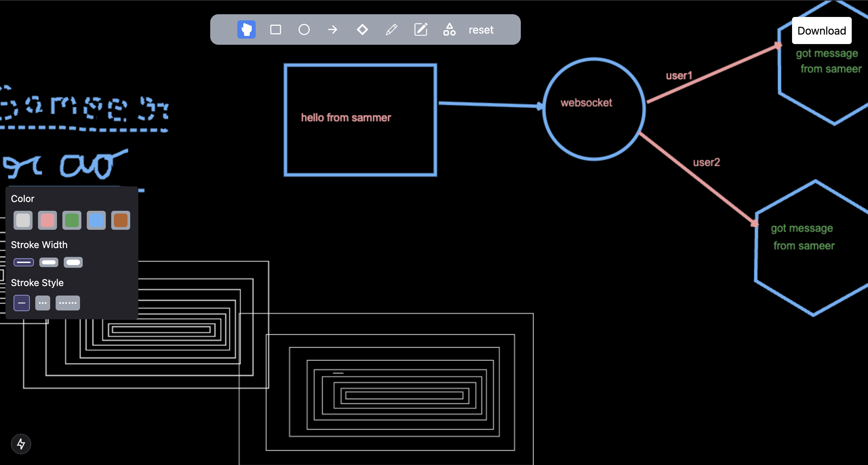868x465 pixels.
Task: Pick the pink color swatch
Action: coord(47,220)
